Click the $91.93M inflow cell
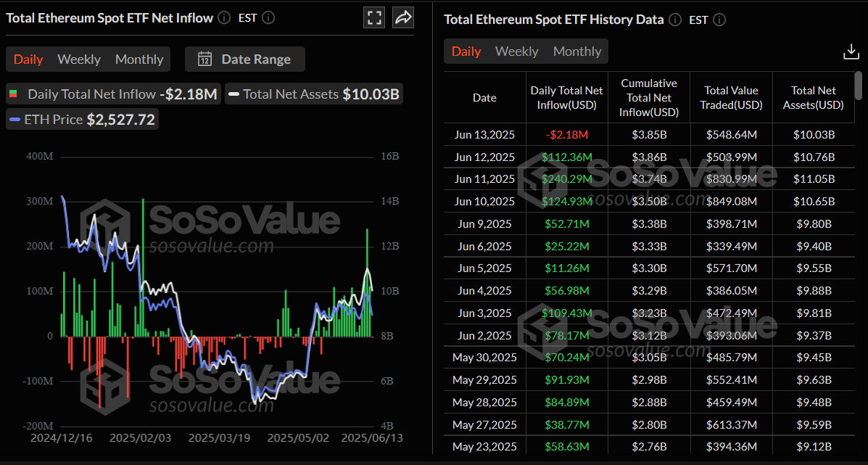 tap(567, 379)
